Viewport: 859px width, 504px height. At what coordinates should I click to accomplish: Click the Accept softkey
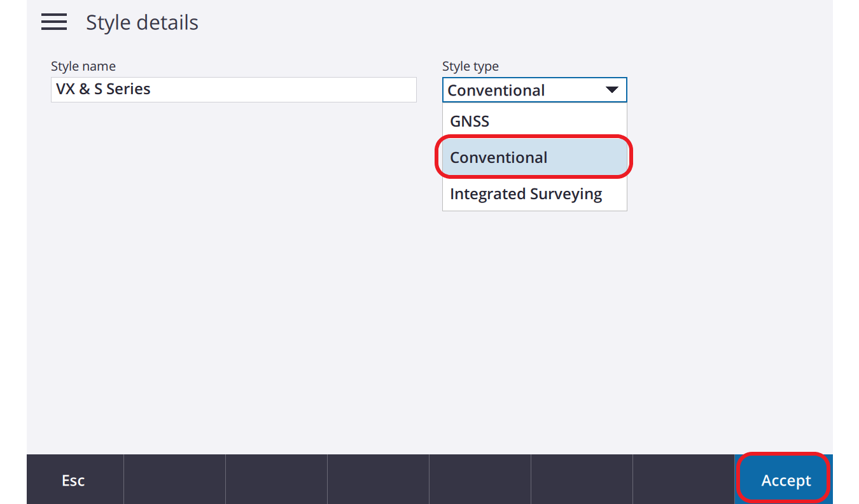(786, 480)
